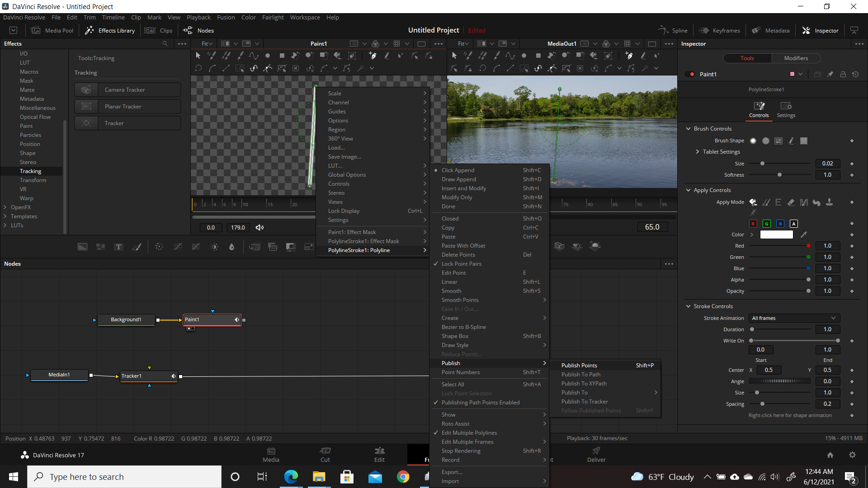Switch to the Modifiers tab

796,58
